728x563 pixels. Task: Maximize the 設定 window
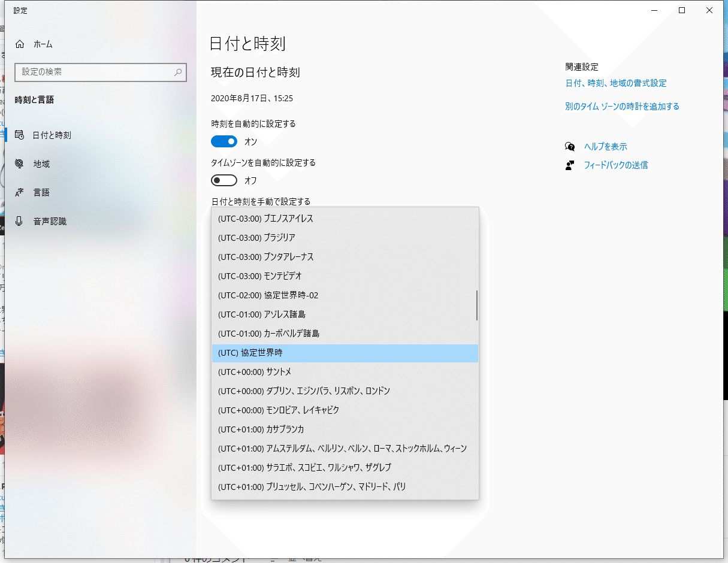tap(682, 10)
